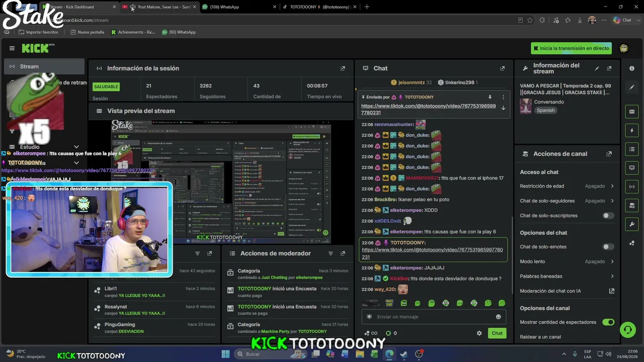
Task: Send message with the green Chat button
Action: (x=497, y=333)
